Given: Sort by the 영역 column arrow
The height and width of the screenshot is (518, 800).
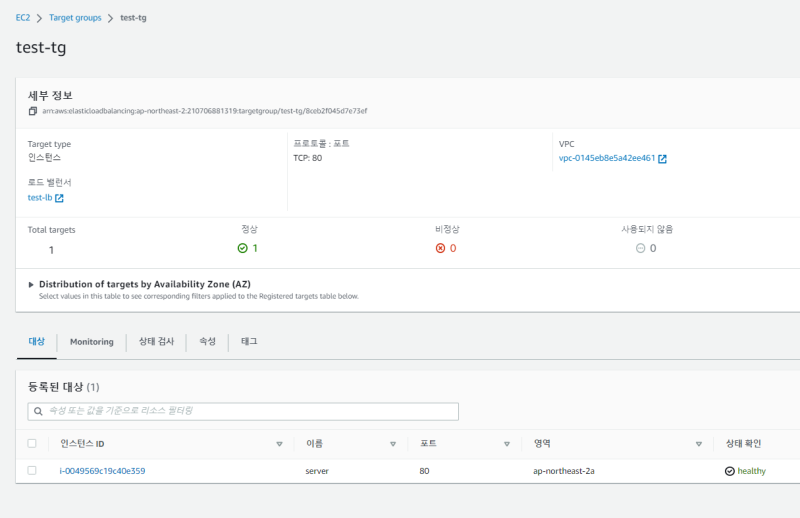Looking at the screenshot, I should [x=699, y=444].
